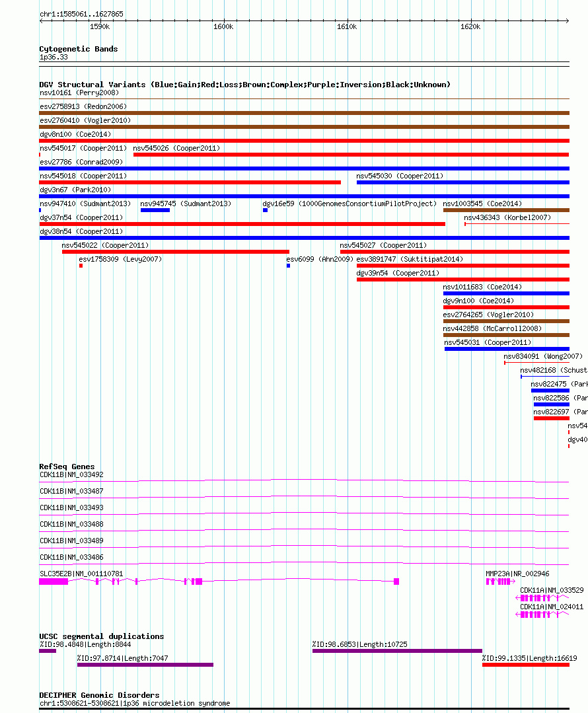Viewport: 588px width, 713px height.
Task: Open the nsv545026 (Cooper2011) variant
Action: [351, 155]
